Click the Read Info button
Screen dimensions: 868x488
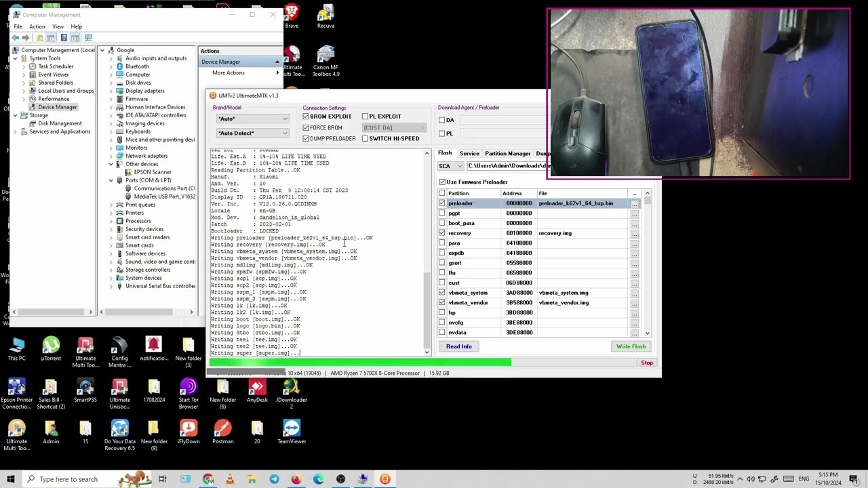click(459, 346)
